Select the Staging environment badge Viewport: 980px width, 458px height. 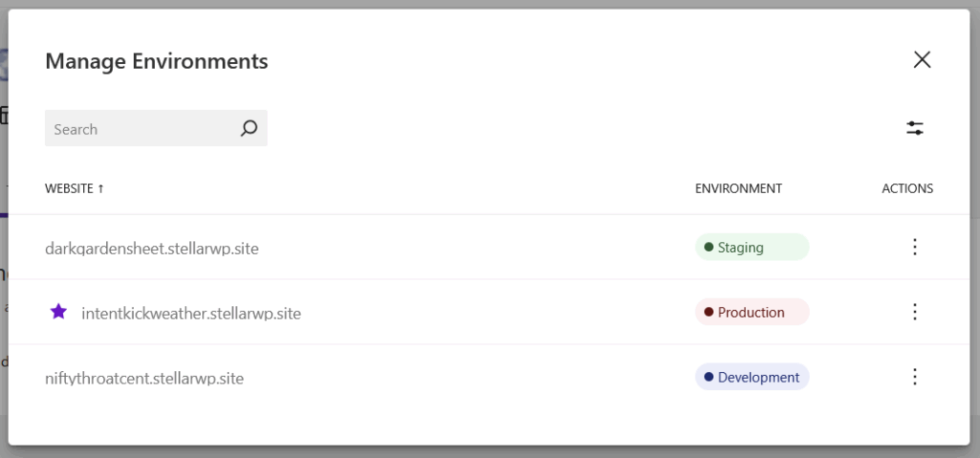click(751, 248)
